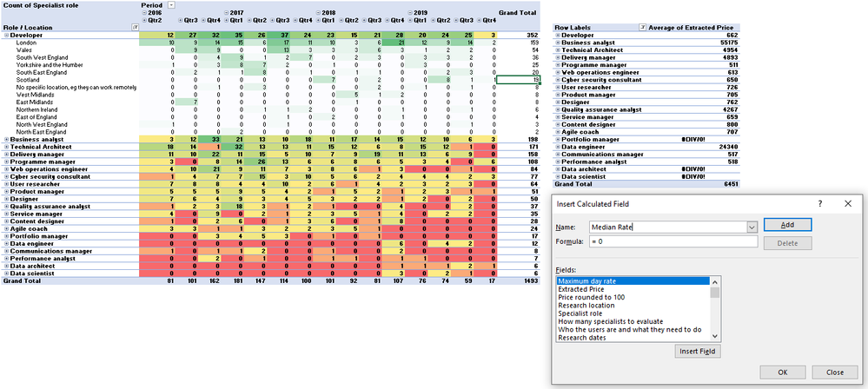Select Maximum day rate in the Fields list
Screen dimensions: 868x389
pos(633,281)
